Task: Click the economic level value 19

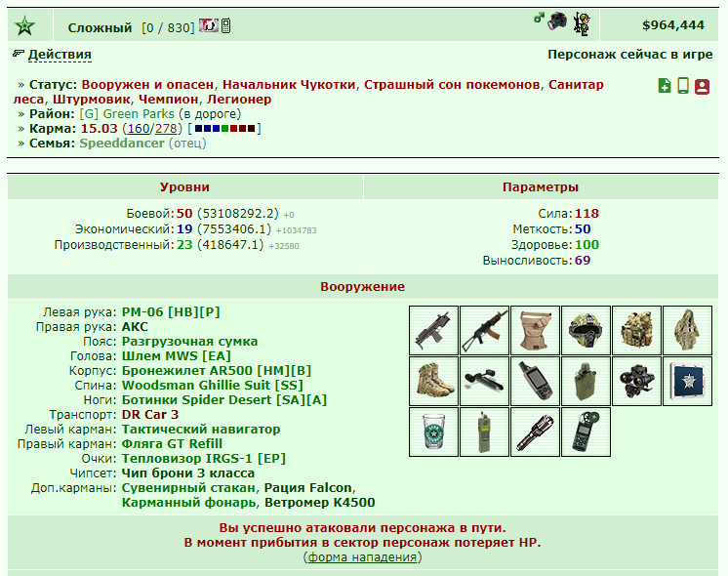Action: tap(184, 229)
